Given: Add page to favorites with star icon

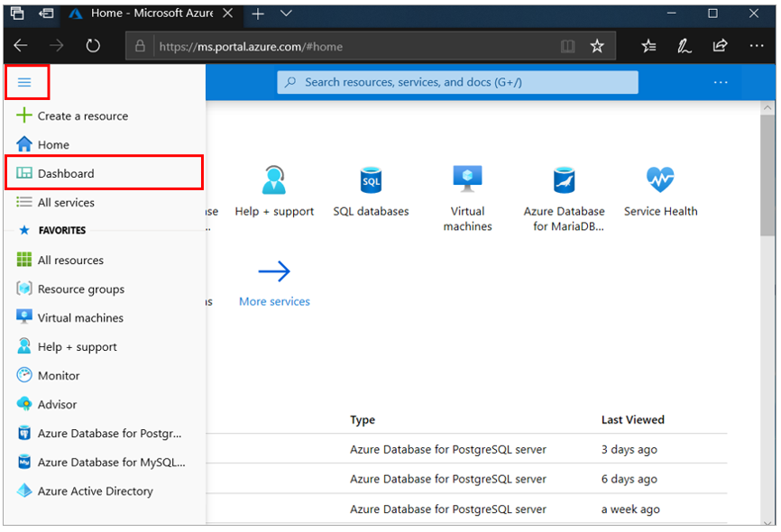Looking at the screenshot, I should (x=597, y=46).
